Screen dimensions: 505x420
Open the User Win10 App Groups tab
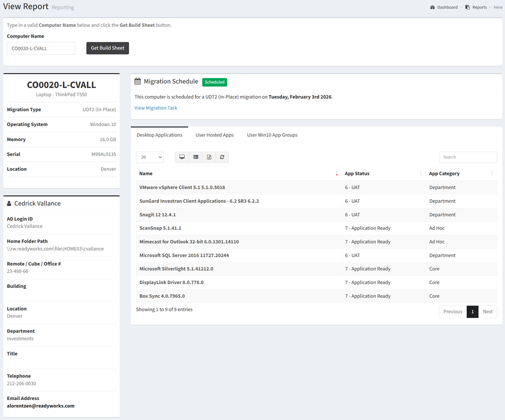click(272, 135)
